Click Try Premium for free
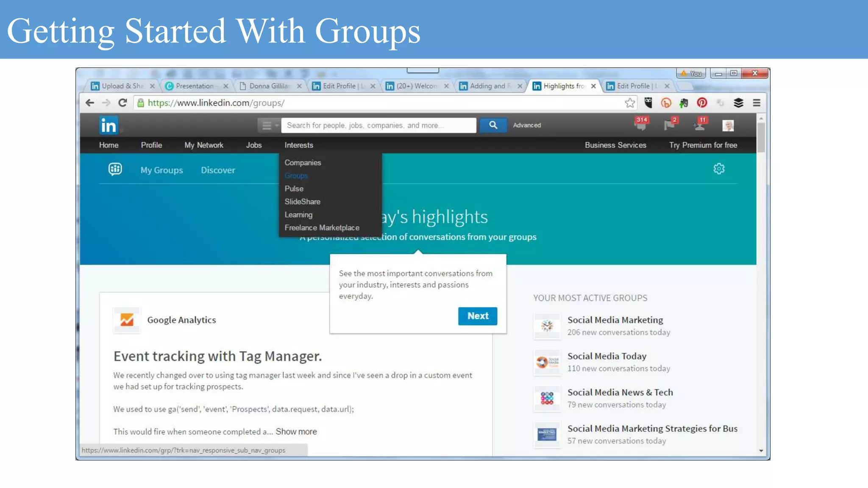 [x=703, y=145]
